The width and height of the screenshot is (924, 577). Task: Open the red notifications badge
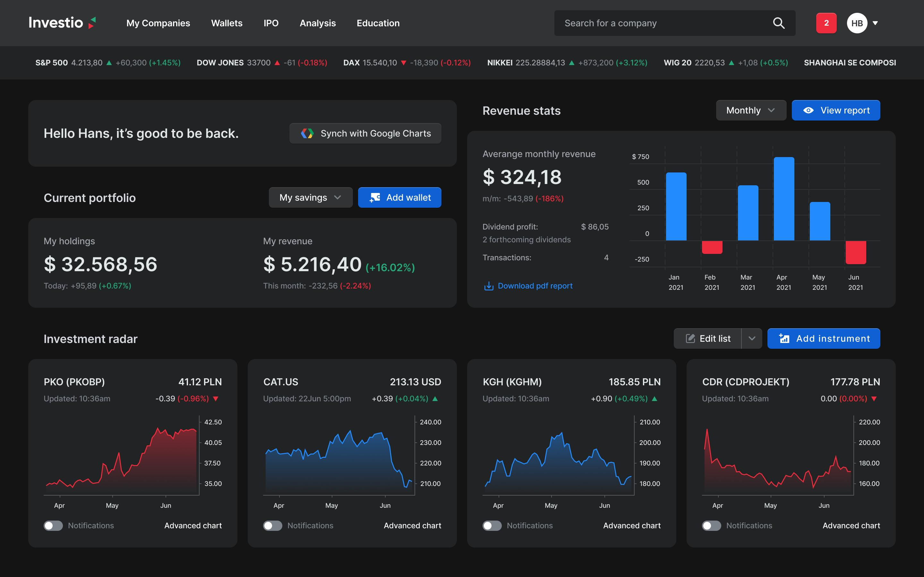826,23
